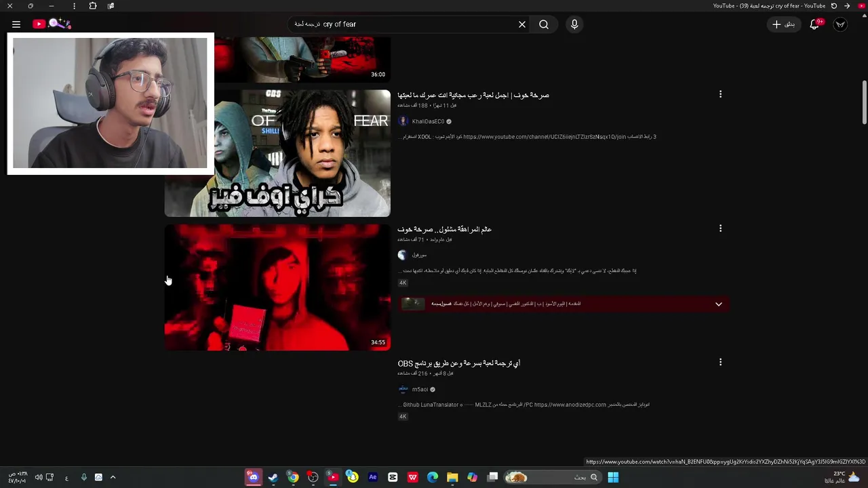
Task: Click the channel avatar under the red-thumbnail video
Action: point(403,255)
